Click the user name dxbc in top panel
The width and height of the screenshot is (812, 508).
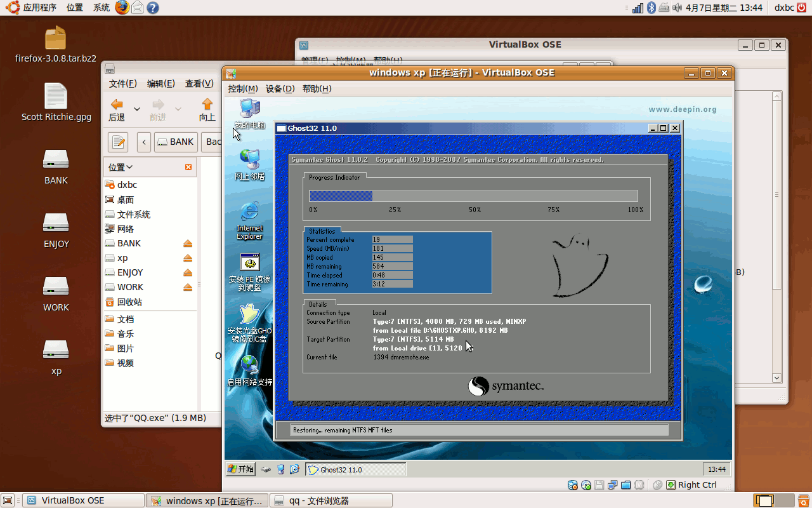[784, 8]
